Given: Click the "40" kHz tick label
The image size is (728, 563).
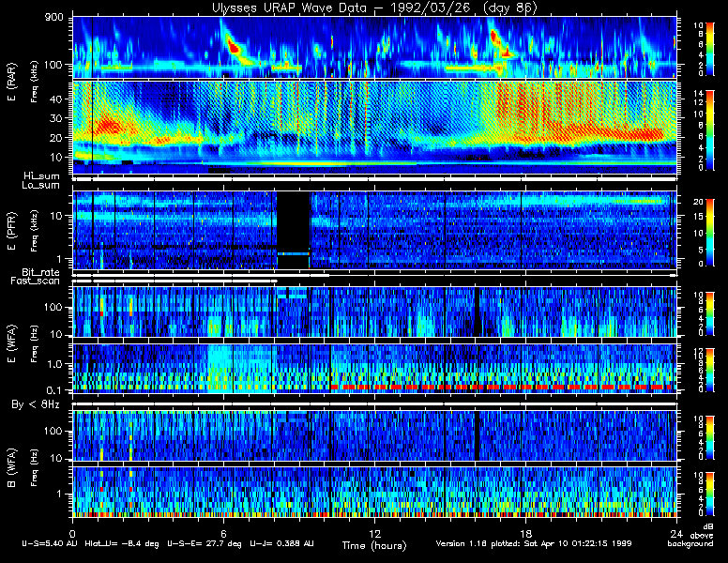Looking at the screenshot, I should coord(55,99).
